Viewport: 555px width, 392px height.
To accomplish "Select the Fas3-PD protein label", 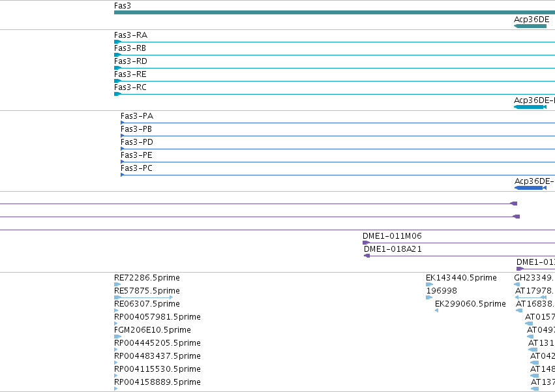I will (x=137, y=142).
